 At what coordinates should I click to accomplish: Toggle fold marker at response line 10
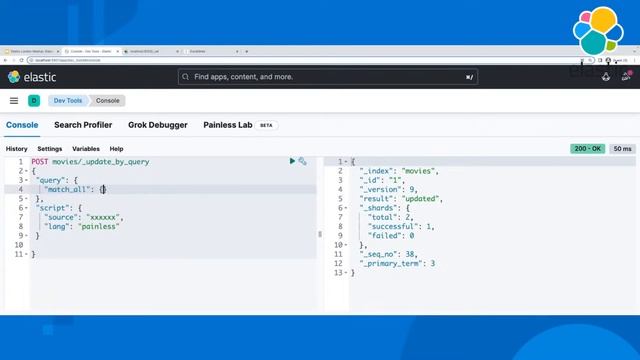[x=346, y=245]
